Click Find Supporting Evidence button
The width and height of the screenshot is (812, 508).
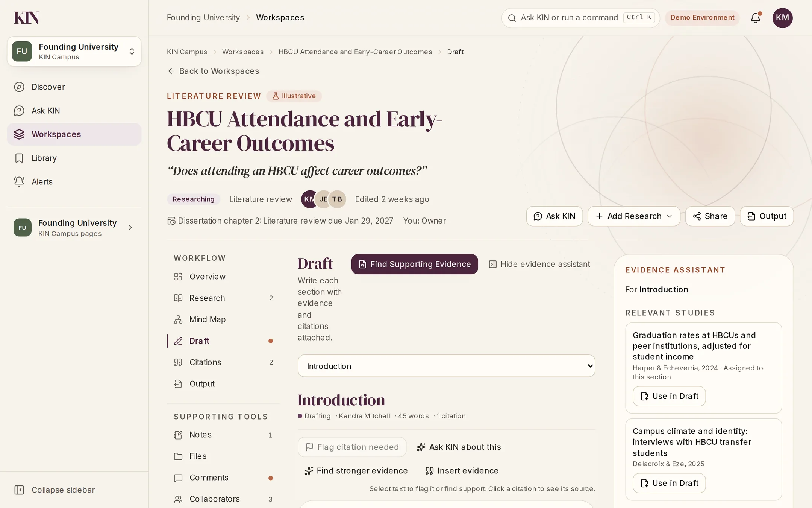pos(415,264)
